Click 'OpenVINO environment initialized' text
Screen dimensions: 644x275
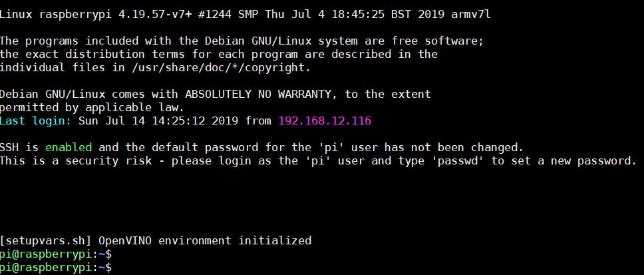coord(205,240)
